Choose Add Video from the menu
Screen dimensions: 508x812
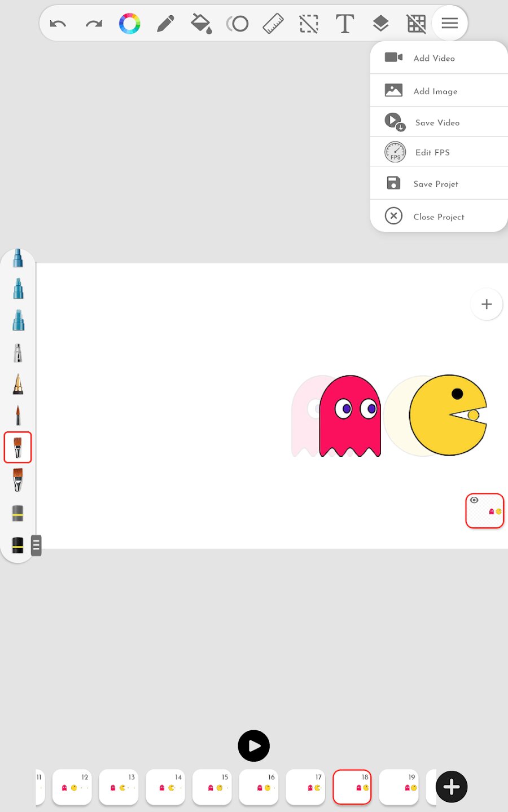(439, 58)
